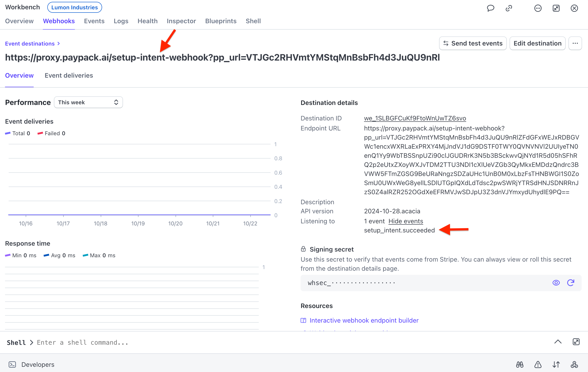
Task: Reveal the signing secret with the eye icon
Action: pos(556,283)
